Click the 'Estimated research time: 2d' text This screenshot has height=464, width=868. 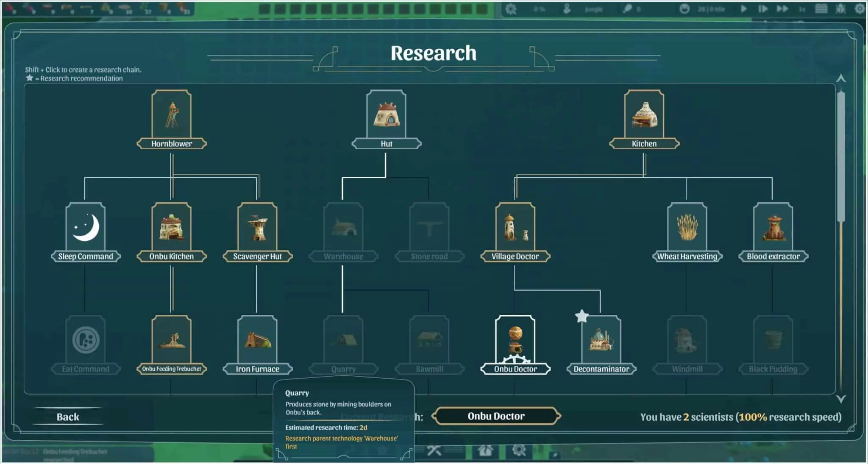[x=326, y=428]
